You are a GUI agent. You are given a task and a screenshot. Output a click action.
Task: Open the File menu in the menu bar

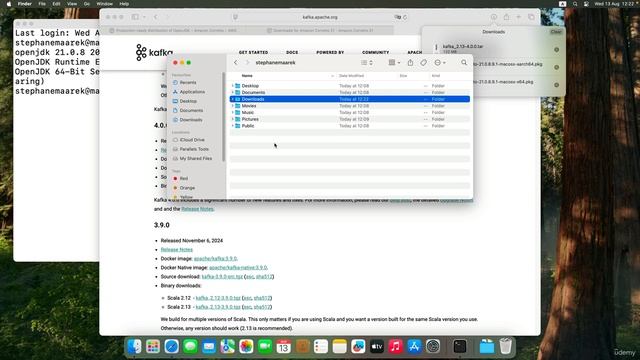42,4
